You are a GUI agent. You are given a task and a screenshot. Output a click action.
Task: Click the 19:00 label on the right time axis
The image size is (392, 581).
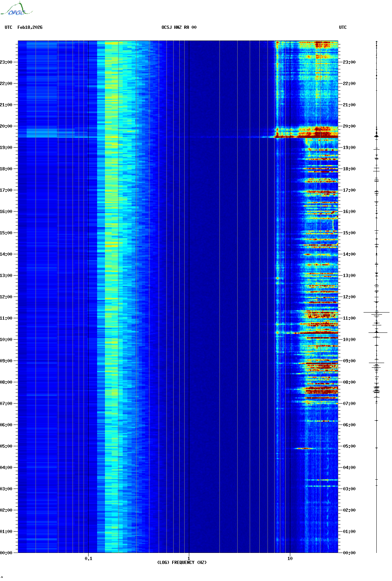[349, 148]
